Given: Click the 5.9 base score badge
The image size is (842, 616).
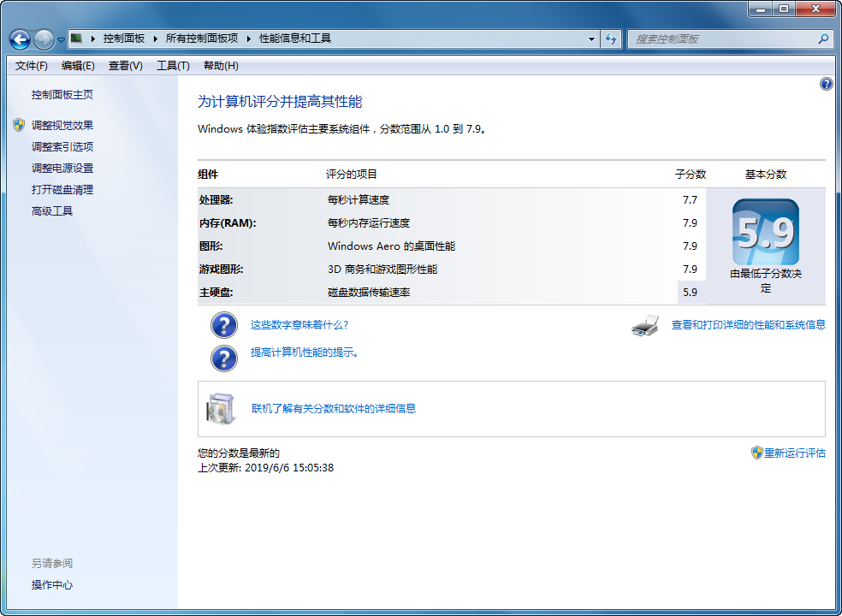Looking at the screenshot, I should coord(765,232).
